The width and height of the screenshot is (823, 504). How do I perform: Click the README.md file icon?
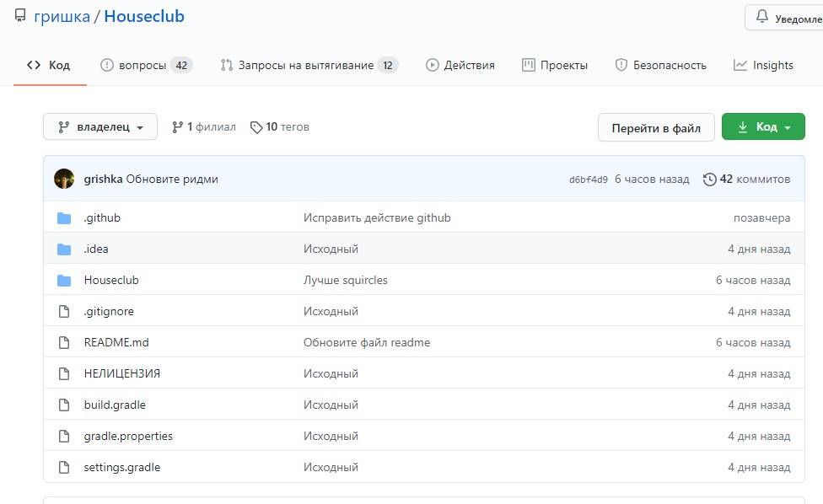64,343
